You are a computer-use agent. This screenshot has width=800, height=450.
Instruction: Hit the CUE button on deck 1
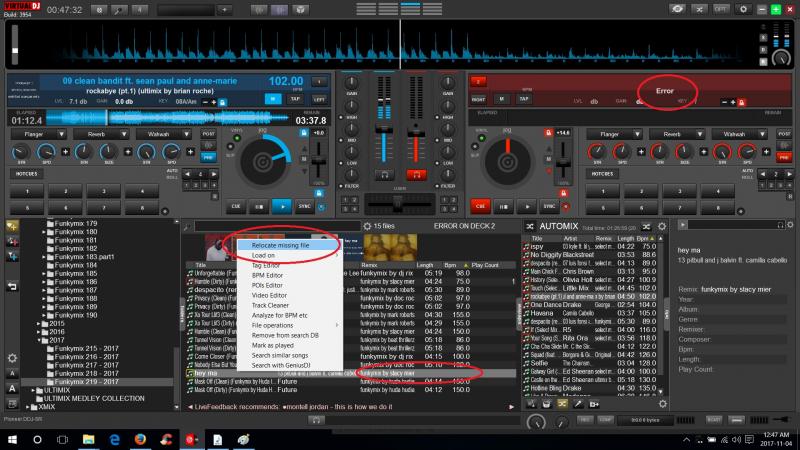click(x=236, y=207)
